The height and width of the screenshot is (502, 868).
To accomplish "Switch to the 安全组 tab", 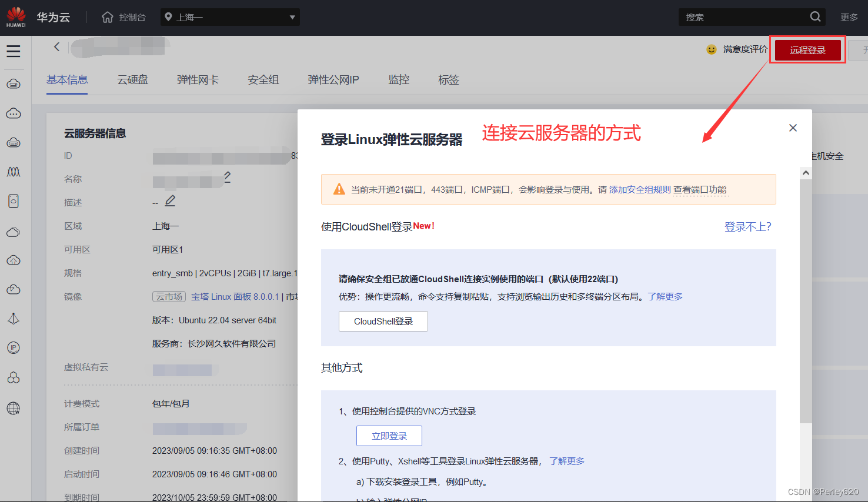I will pyautogui.click(x=263, y=80).
